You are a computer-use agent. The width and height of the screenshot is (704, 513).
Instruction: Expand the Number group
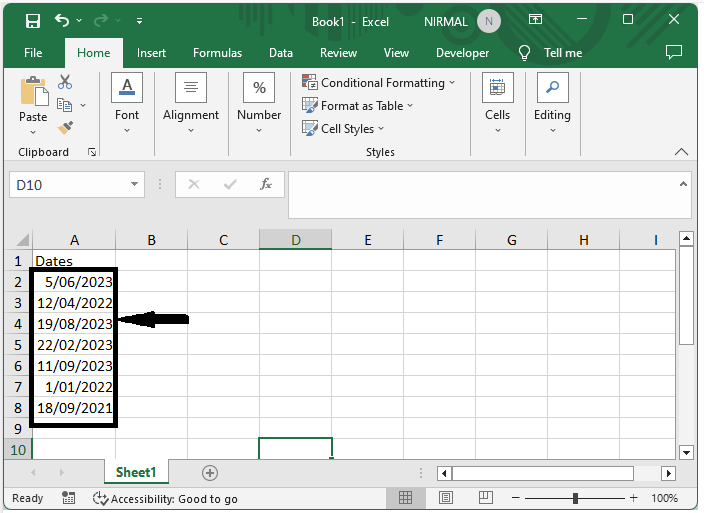click(259, 103)
